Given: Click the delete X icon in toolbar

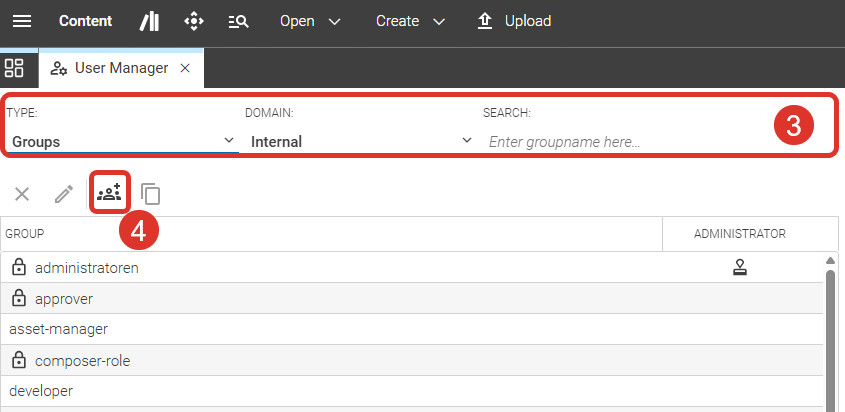Looking at the screenshot, I should (22, 194).
